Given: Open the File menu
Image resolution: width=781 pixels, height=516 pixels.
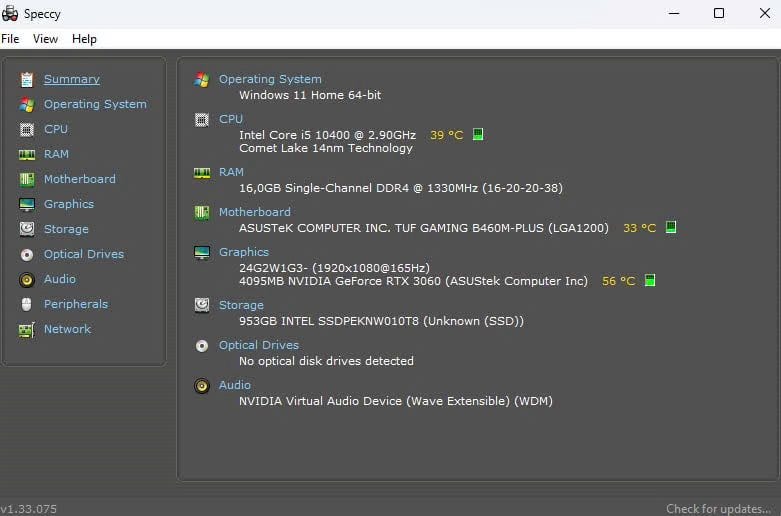Looking at the screenshot, I should 10,39.
